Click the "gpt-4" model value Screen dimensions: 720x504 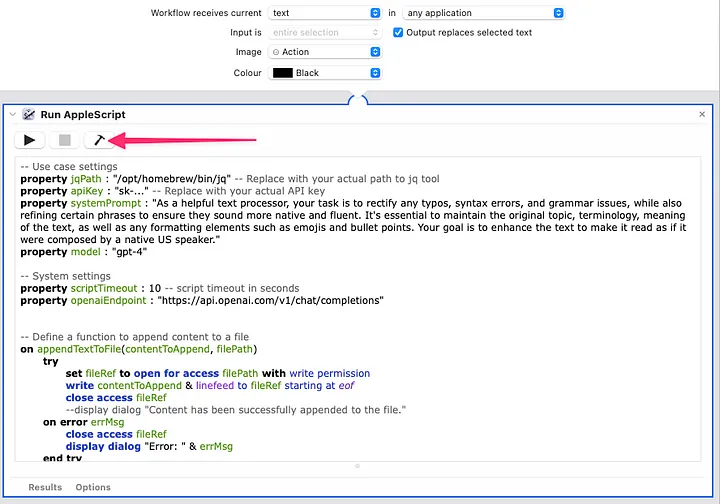click(x=129, y=252)
